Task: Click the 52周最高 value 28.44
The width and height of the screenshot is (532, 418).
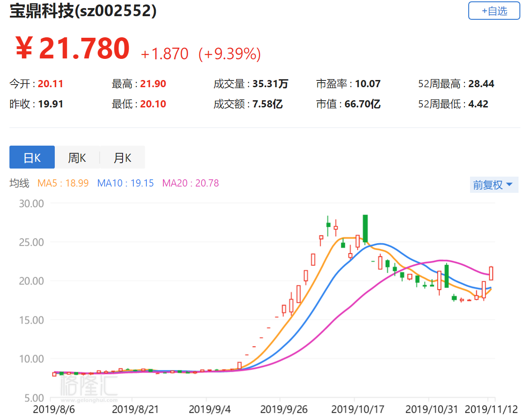Action: [481, 84]
